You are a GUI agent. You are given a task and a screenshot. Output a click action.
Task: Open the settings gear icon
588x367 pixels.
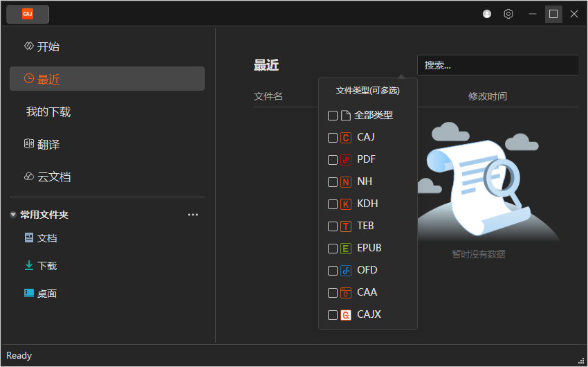pyautogui.click(x=508, y=15)
